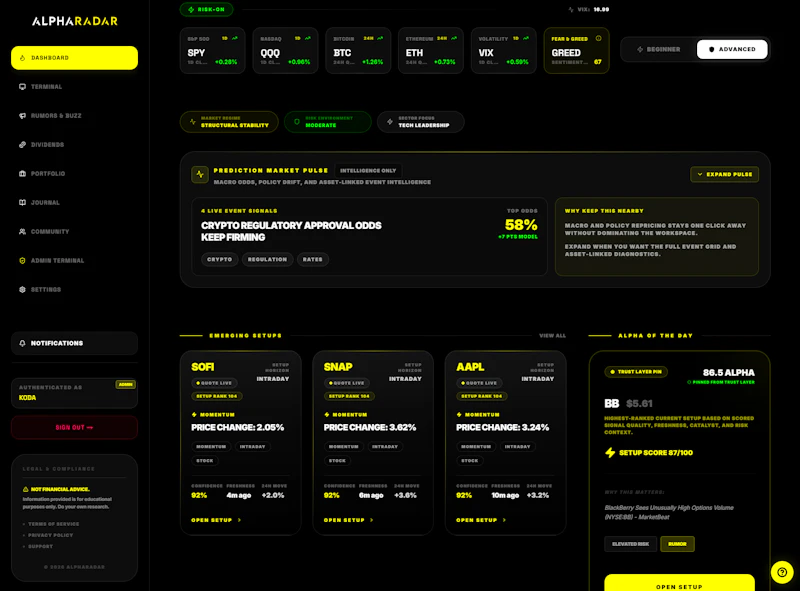Click the Sector Focus Tech Leadership chip
The width and height of the screenshot is (800, 591).
(x=421, y=122)
